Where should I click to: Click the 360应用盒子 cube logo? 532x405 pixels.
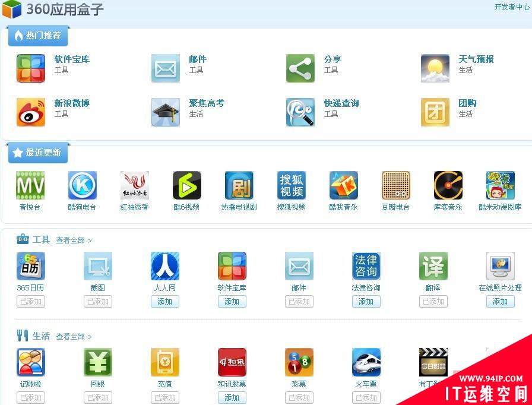tap(12, 9)
